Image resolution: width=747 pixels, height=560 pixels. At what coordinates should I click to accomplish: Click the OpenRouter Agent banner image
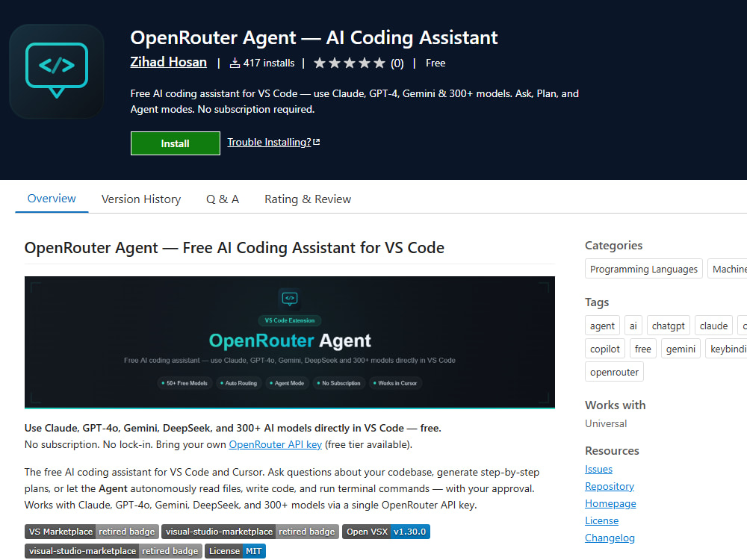click(290, 343)
